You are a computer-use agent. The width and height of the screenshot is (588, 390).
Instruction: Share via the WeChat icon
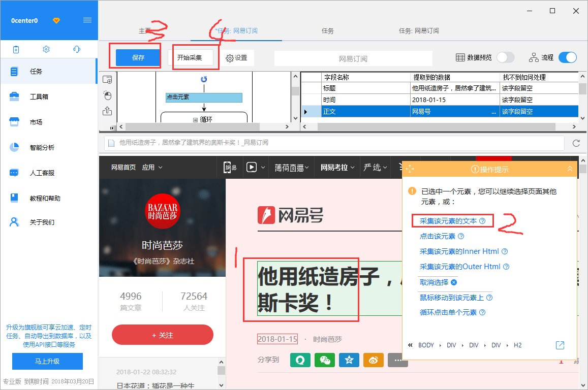pos(324,360)
